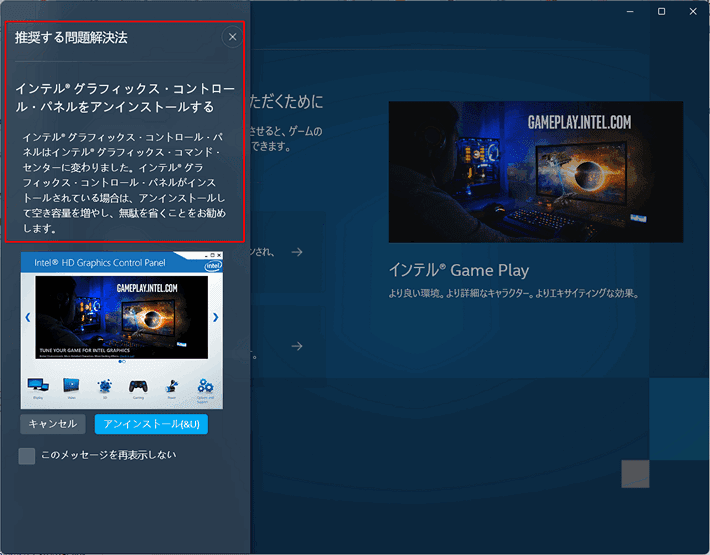Click the Display icon in Control Panel preview

(x=38, y=386)
